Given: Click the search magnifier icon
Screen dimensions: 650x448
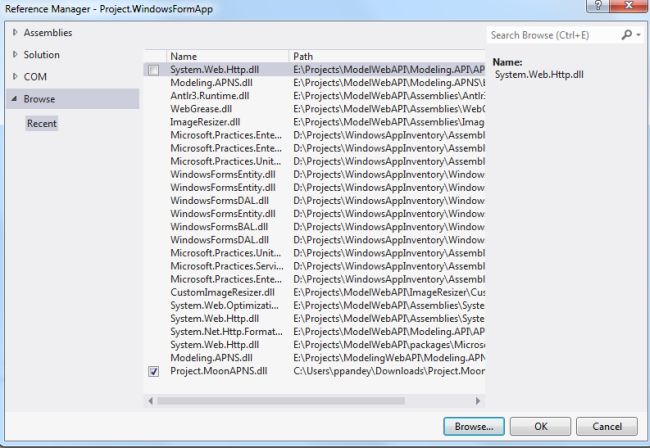Looking at the screenshot, I should pyautogui.click(x=626, y=35).
